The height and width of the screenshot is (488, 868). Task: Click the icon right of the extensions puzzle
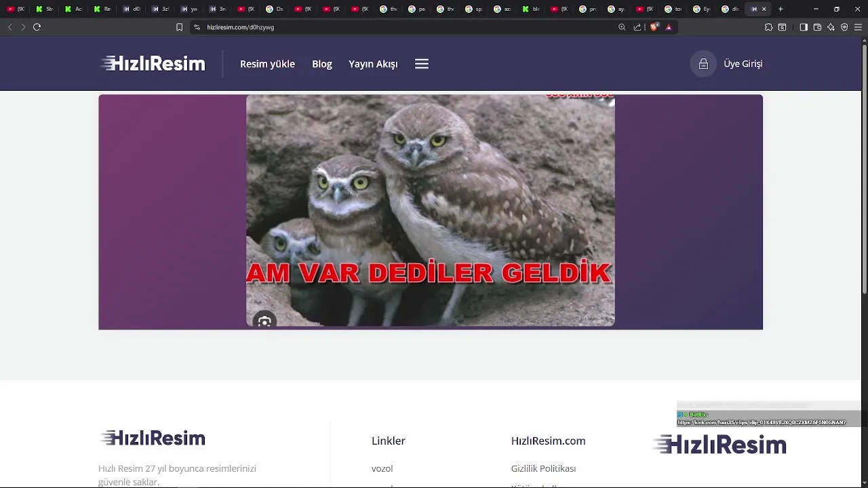(x=782, y=27)
